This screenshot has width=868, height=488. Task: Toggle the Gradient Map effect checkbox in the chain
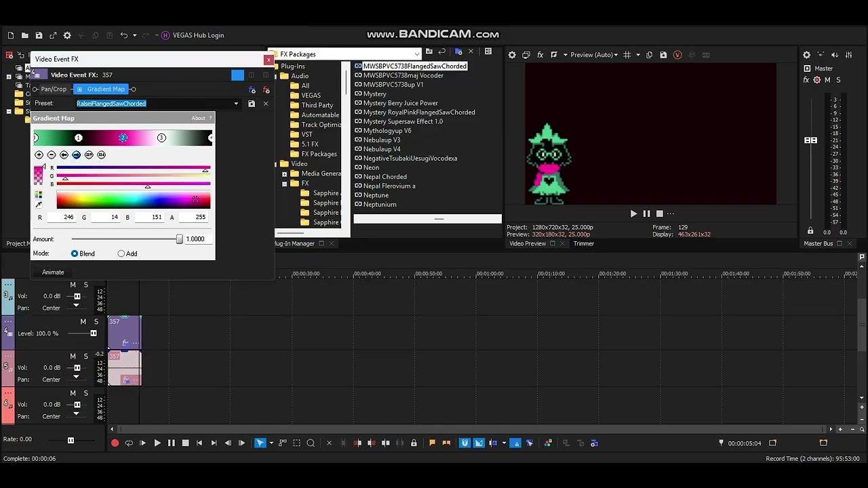pyautogui.click(x=80, y=89)
